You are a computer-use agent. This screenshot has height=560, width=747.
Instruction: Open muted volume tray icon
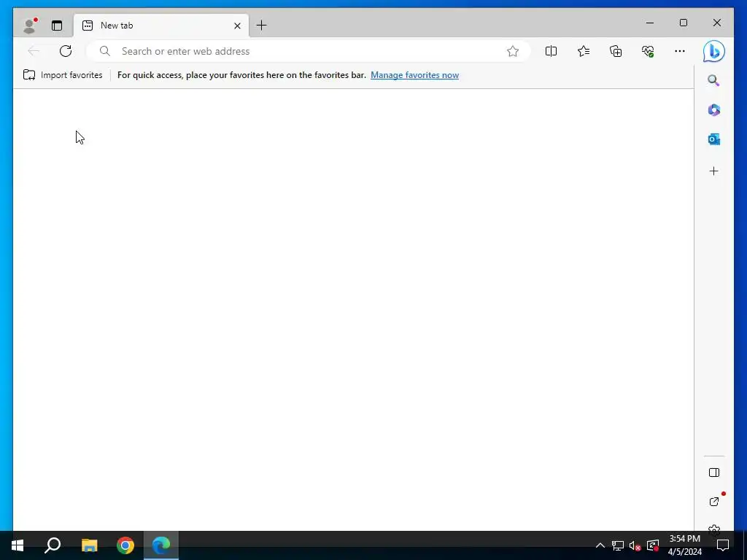635,545
